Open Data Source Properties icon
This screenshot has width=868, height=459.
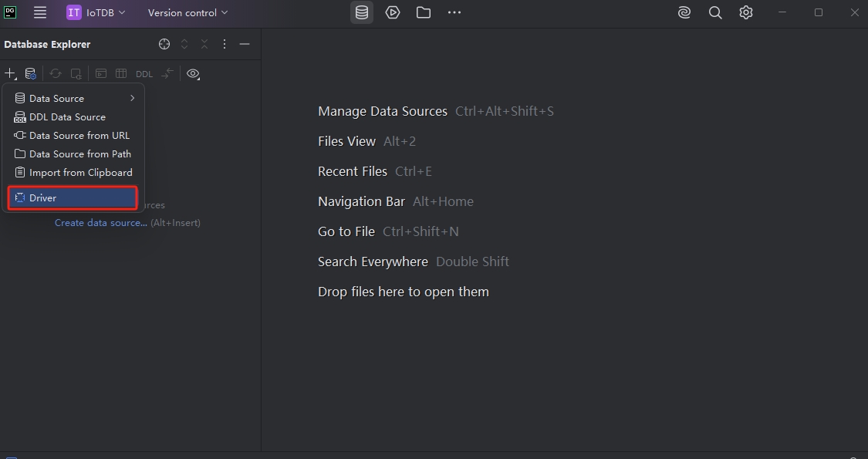[x=30, y=74]
